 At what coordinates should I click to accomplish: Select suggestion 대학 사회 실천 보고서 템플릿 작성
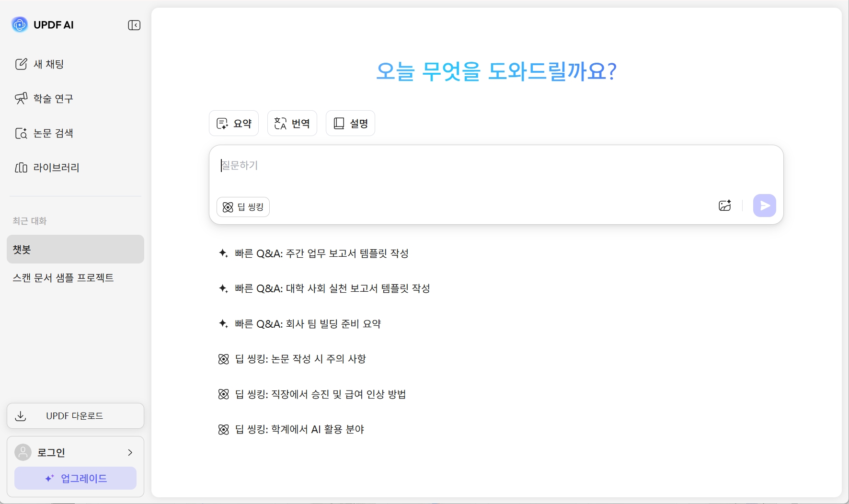[x=324, y=288]
